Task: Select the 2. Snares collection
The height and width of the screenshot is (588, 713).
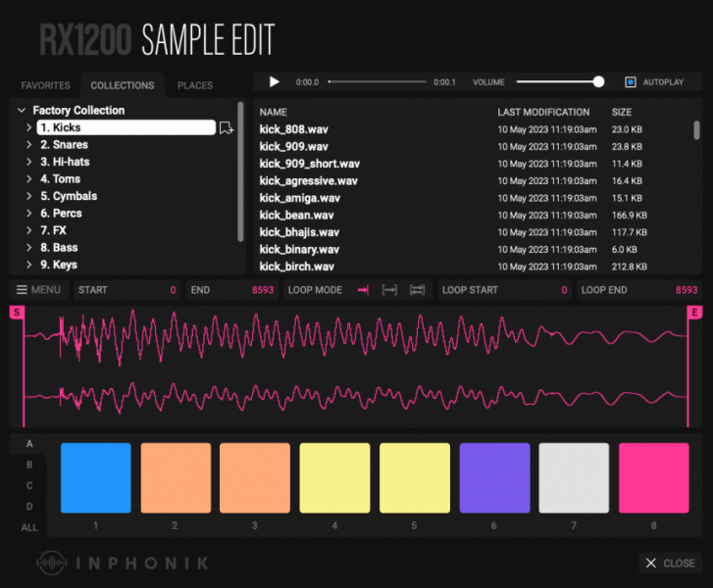Action: pos(64,145)
